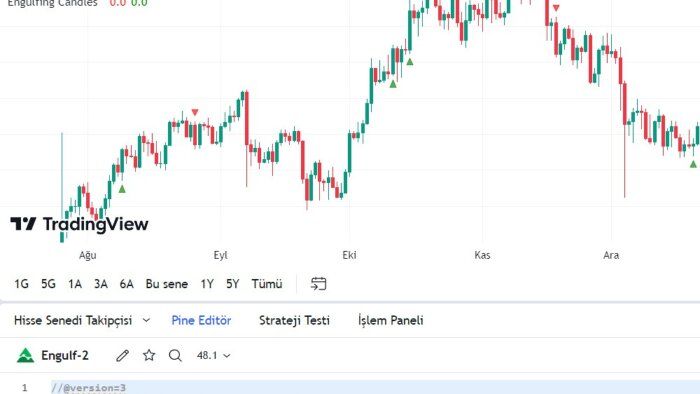Click the TradingView logo on chart
The height and width of the screenshot is (394, 700).
click(x=79, y=224)
